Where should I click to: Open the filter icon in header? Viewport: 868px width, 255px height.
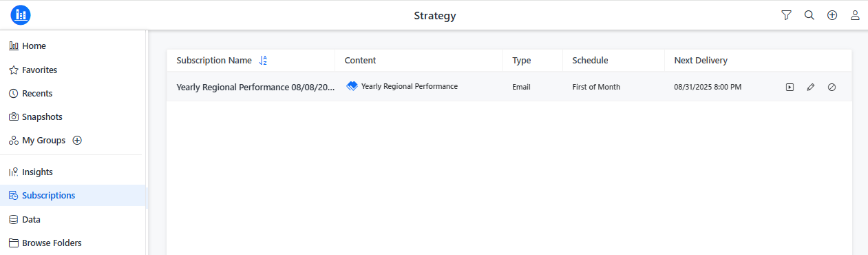point(786,15)
